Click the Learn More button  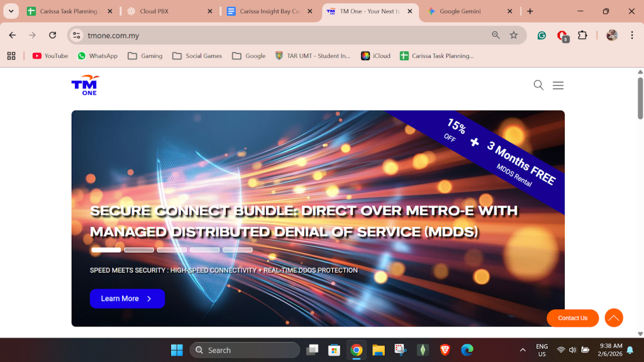pyautogui.click(x=127, y=299)
